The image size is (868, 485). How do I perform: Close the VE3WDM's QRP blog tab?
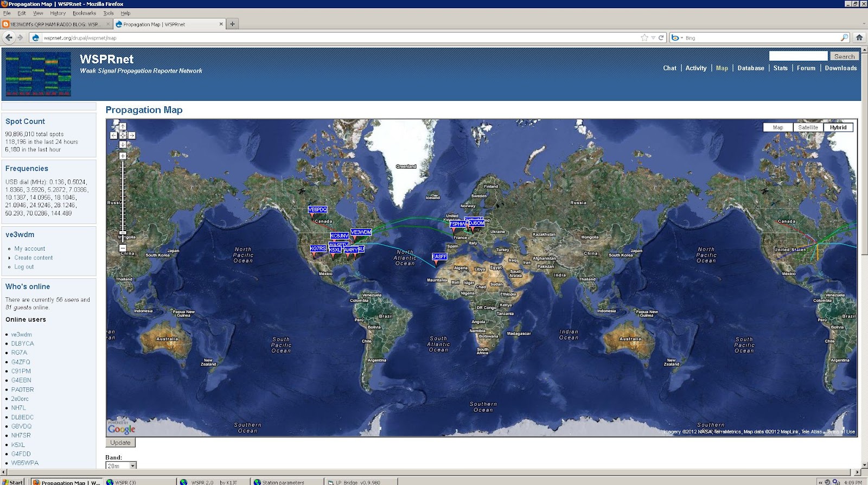tap(108, 24)
